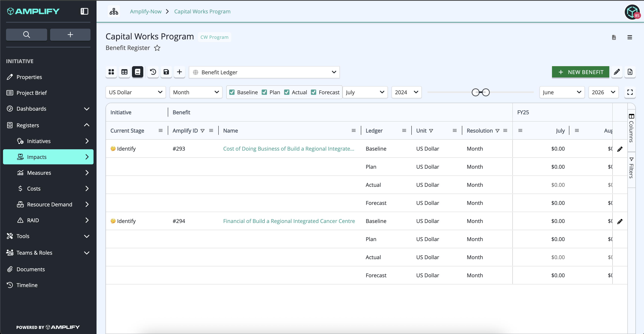Edit benefit #293 pencil icon
The image size is (644, 334).
click(620, 149)
